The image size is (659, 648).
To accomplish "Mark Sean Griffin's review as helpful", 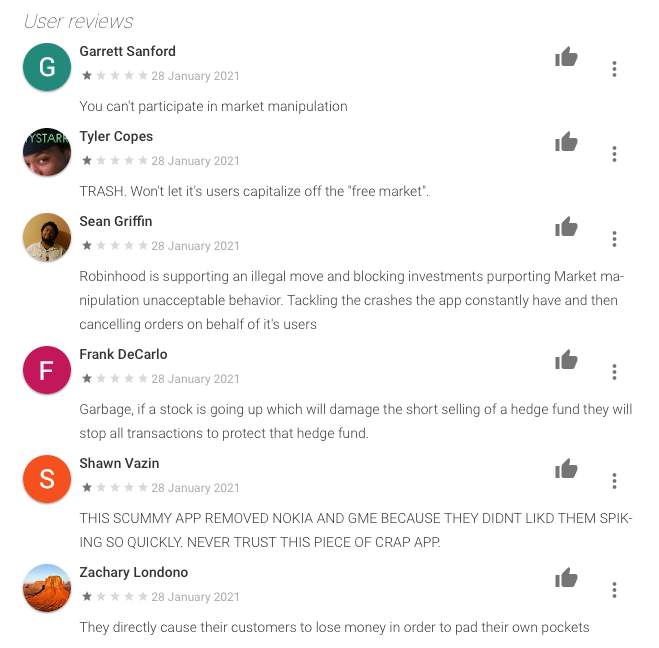I will click(x=566, y=228).
